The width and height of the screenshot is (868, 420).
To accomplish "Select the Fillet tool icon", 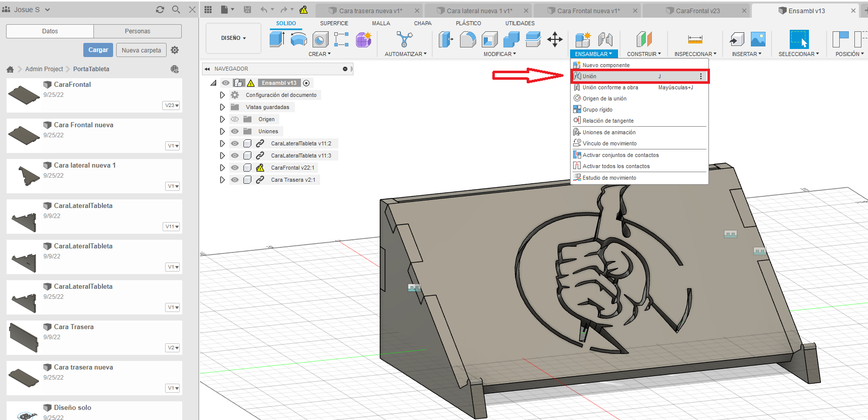I will click(468, 39).
